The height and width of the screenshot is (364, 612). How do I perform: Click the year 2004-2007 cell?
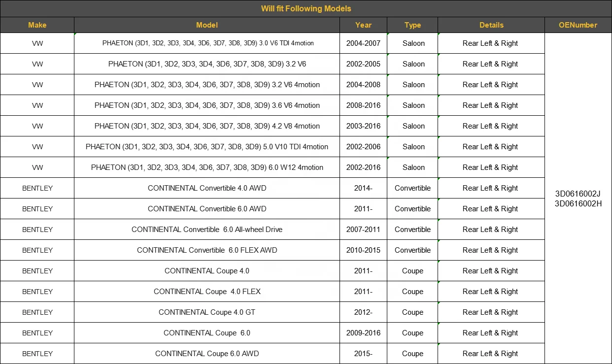[363, 43]
